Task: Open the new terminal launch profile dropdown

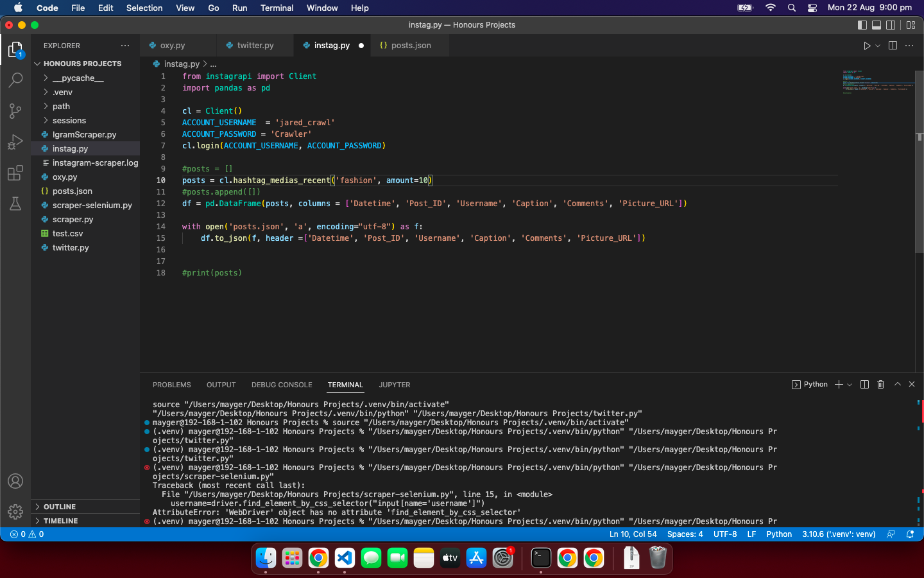Action: click(x=850, y=385)
